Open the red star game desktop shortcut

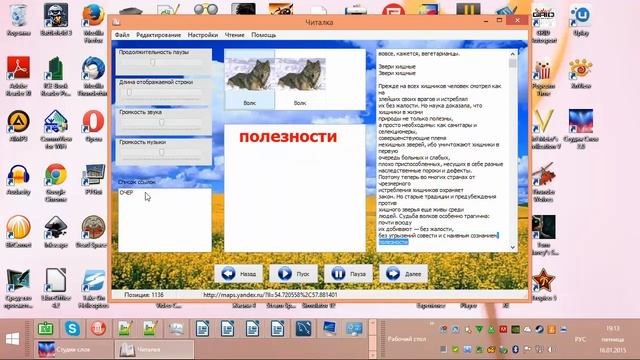tap(544, 285)
